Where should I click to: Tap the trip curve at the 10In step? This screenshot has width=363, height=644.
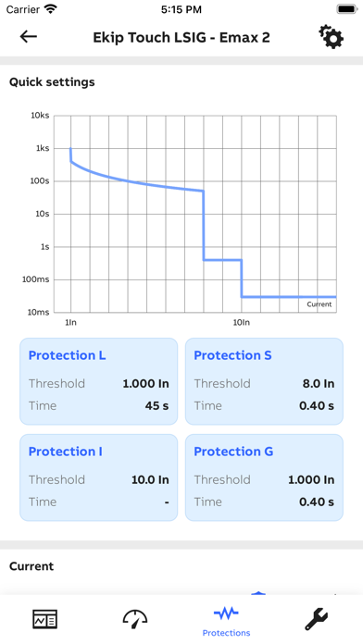click(242, 279)
